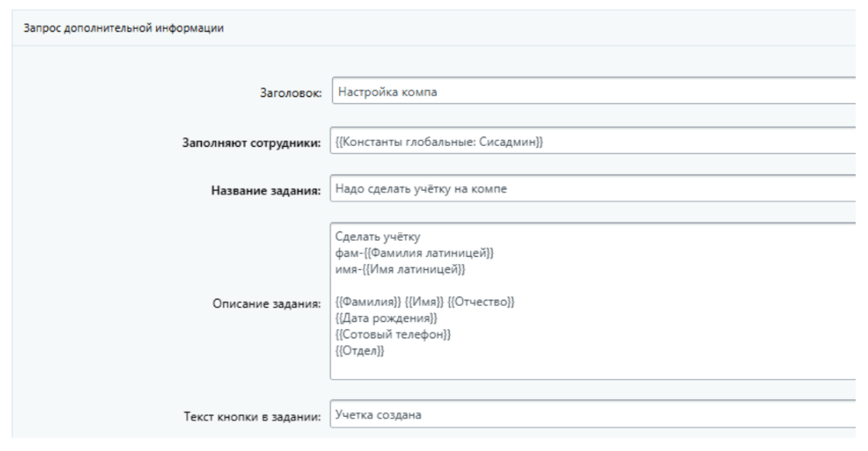Click the "Заголовок" input with "Настройка компа"
The height and width of the screenshot is (451, 868).
590,93
